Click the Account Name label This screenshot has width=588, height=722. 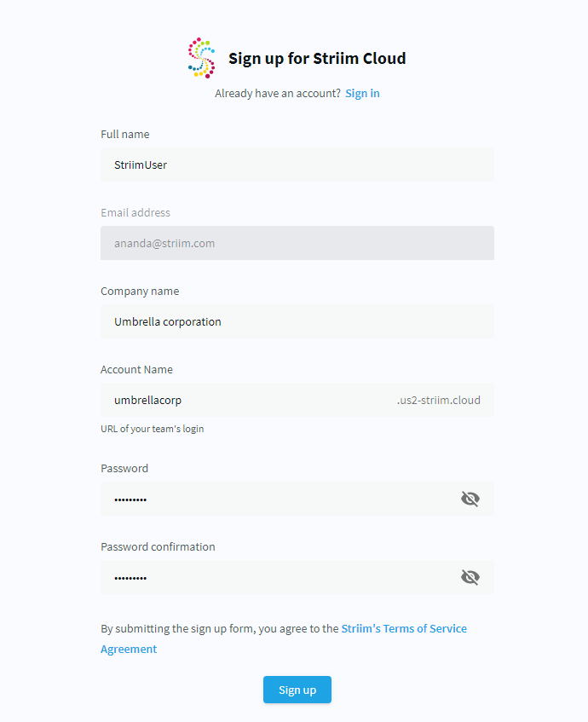tap(136, 370)
